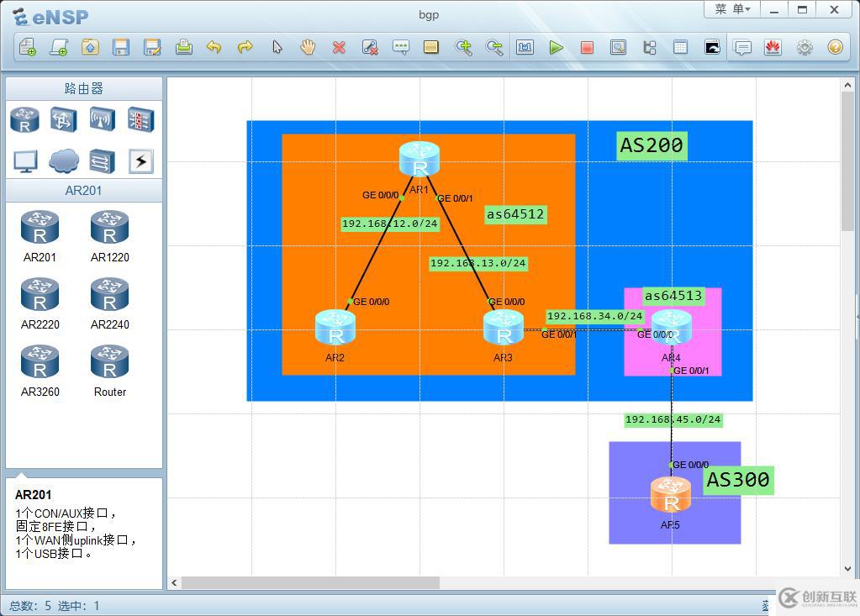Choose the AR3260 router model
This screenshot has height=616, width=860.
tap(40, 371)
